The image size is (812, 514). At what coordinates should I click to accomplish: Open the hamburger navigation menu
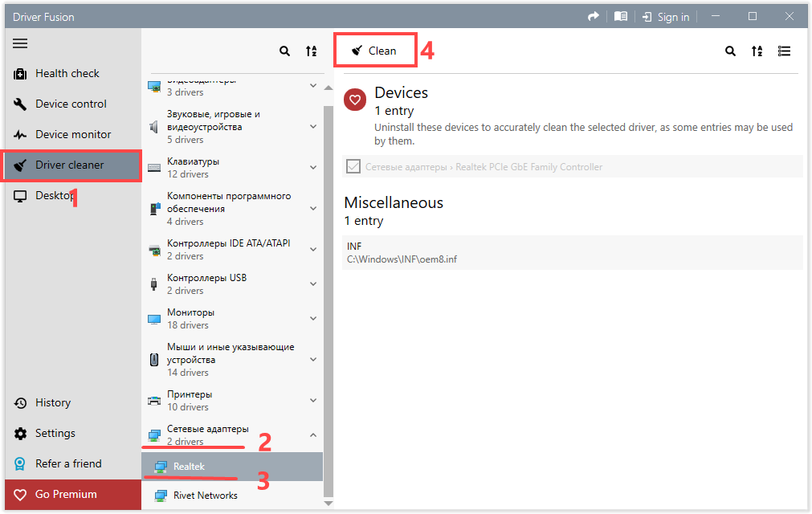coord(20,43)
